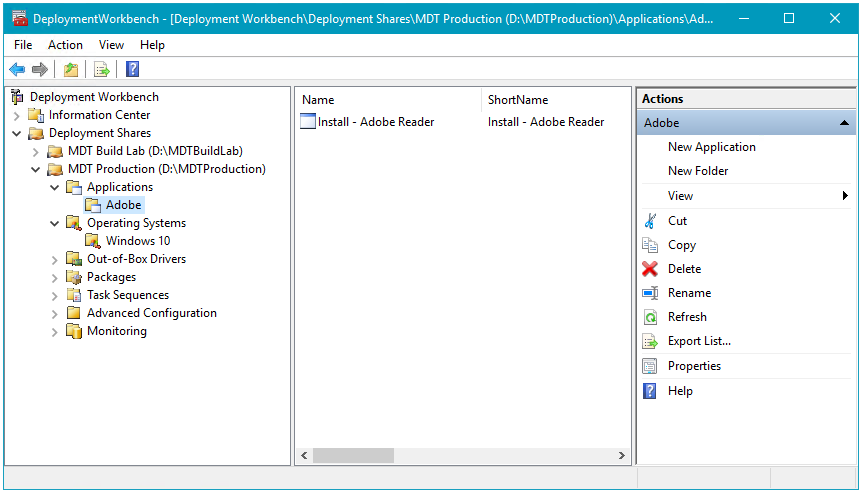The width and height of the screenshot is (864, 495).
Task: Click the blue Help toolbar icon
Action: tap(132, 69)
